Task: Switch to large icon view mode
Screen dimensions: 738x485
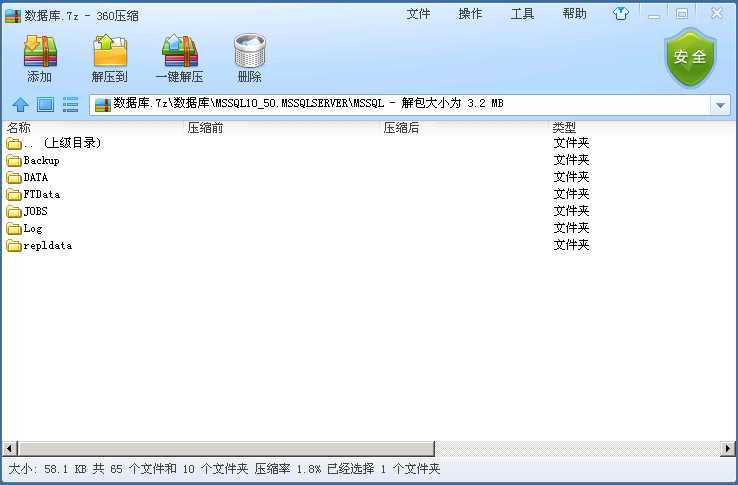Action: coord(45,104)
